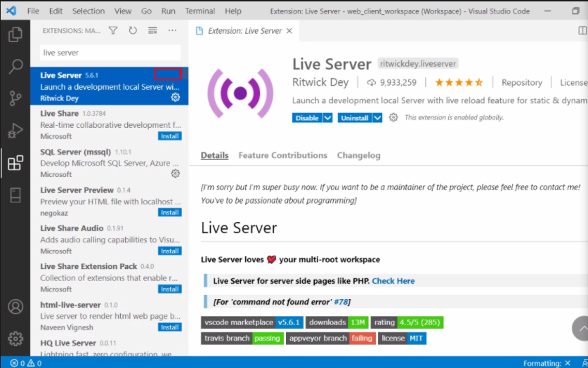Open the Manage gear in activity bar

tap(15, 339)
